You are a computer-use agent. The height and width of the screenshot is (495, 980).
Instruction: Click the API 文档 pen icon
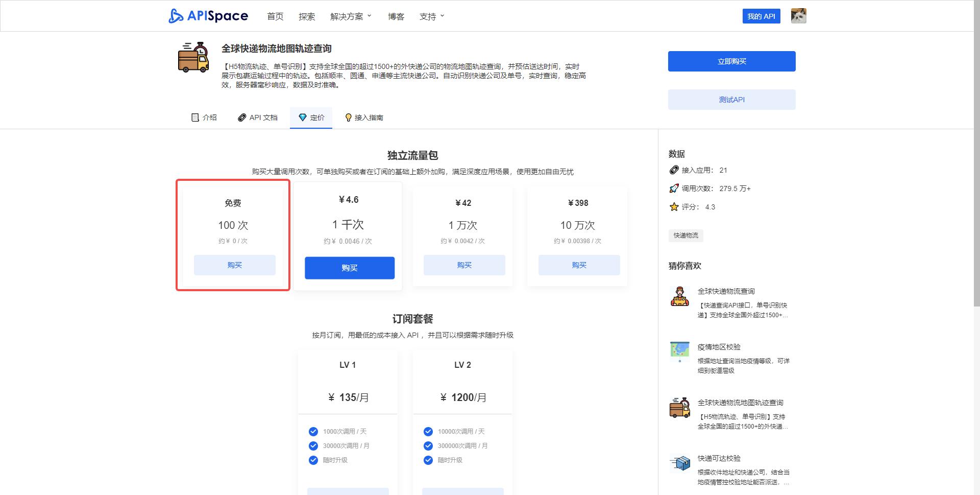pos(242,117)
